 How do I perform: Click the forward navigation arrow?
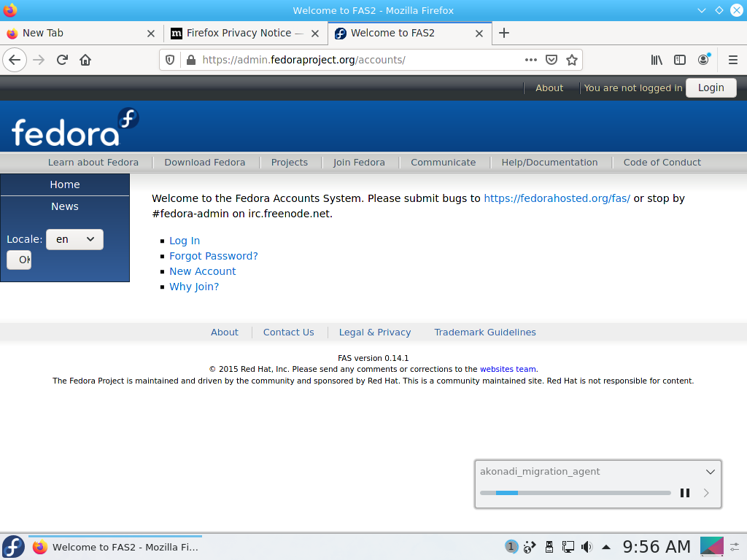(39, 60)
